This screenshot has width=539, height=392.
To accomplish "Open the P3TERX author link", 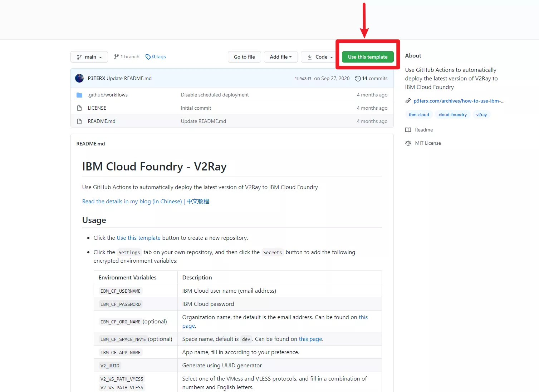I will point(97,78).
